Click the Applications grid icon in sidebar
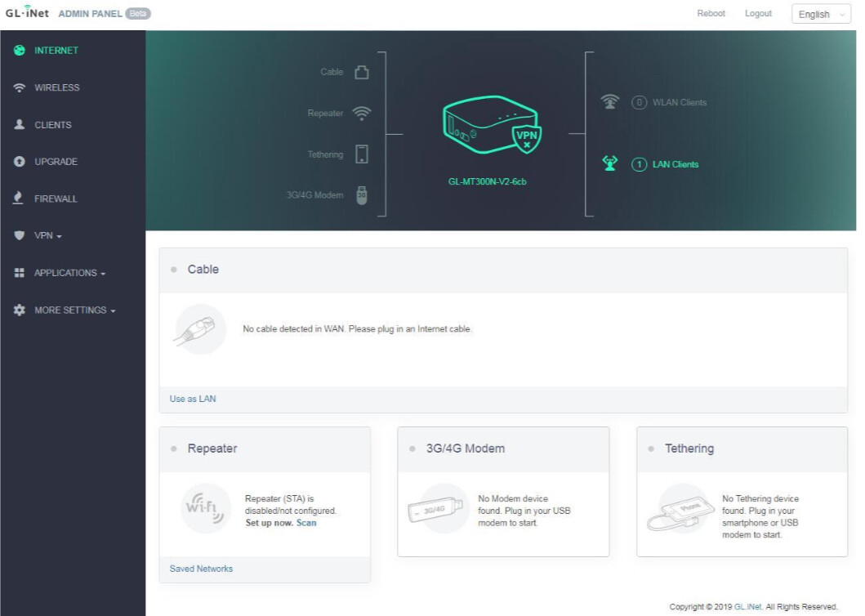This screenshot has width=865, height=616. [20, 273]
